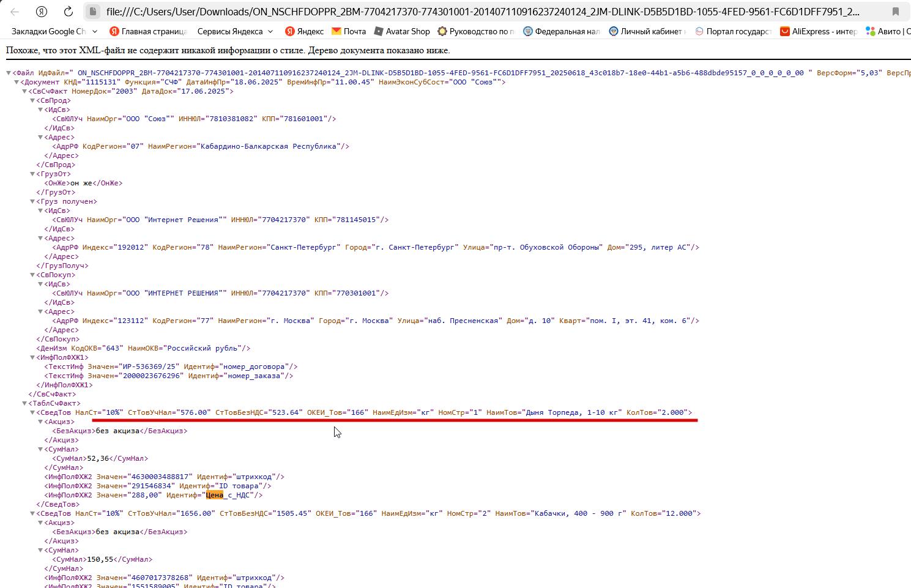
Task: Click the value НомерДок "2003"
Action: coord(124,91)
